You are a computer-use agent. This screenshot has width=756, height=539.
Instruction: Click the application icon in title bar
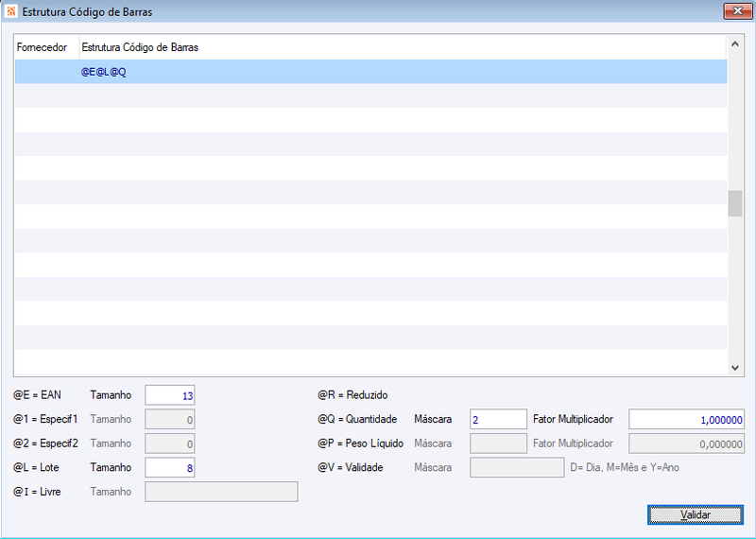[10, 11]
